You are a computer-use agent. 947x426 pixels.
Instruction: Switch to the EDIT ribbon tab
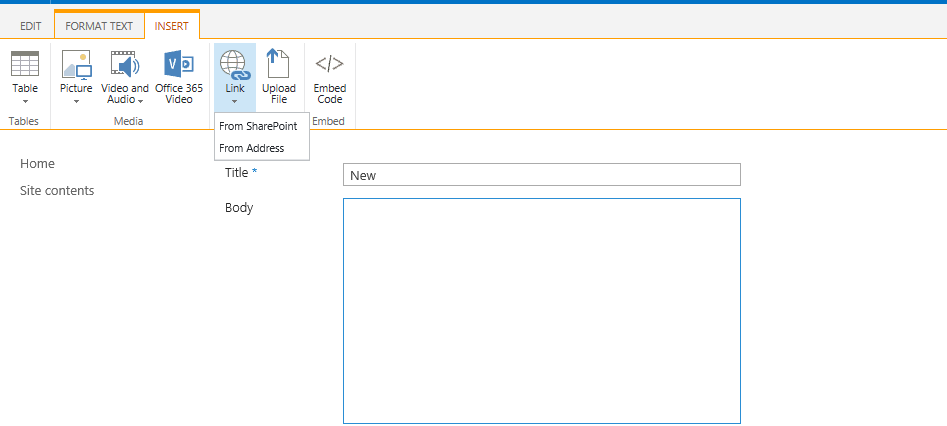(31, 27)
